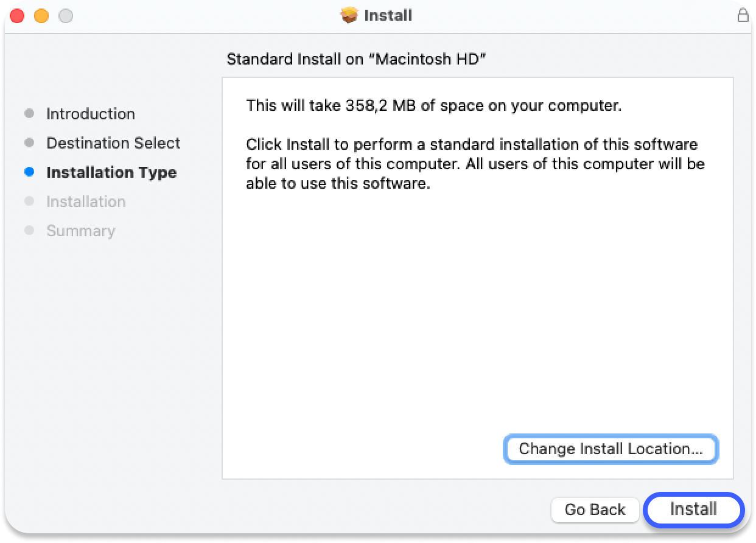756x543 pixels.
Task: Click the paragraph starting with Click Install
Action: 475,164
